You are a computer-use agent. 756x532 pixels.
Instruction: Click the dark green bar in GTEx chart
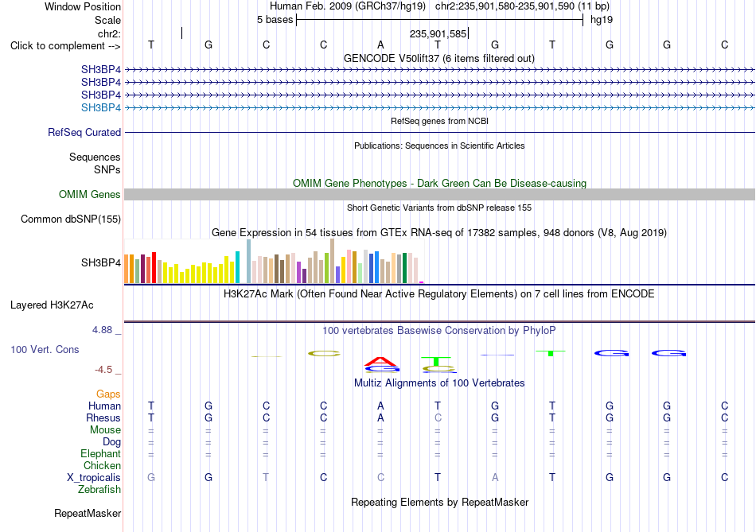(404, 268)
